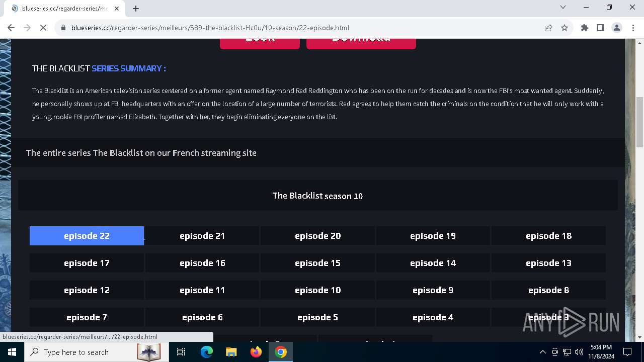Launch Firefox from taskbar
This screenshot has height=362, width=644.
click(256, 352)
